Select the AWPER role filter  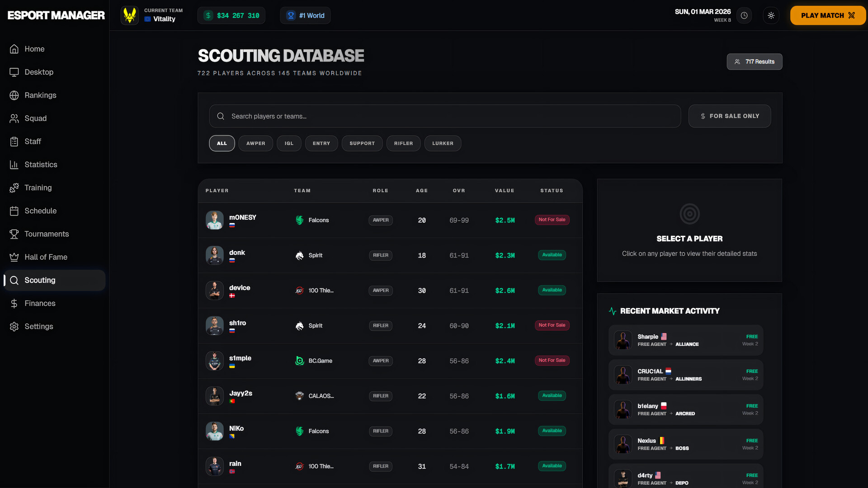pyautogui.click(x=255, y=143)
